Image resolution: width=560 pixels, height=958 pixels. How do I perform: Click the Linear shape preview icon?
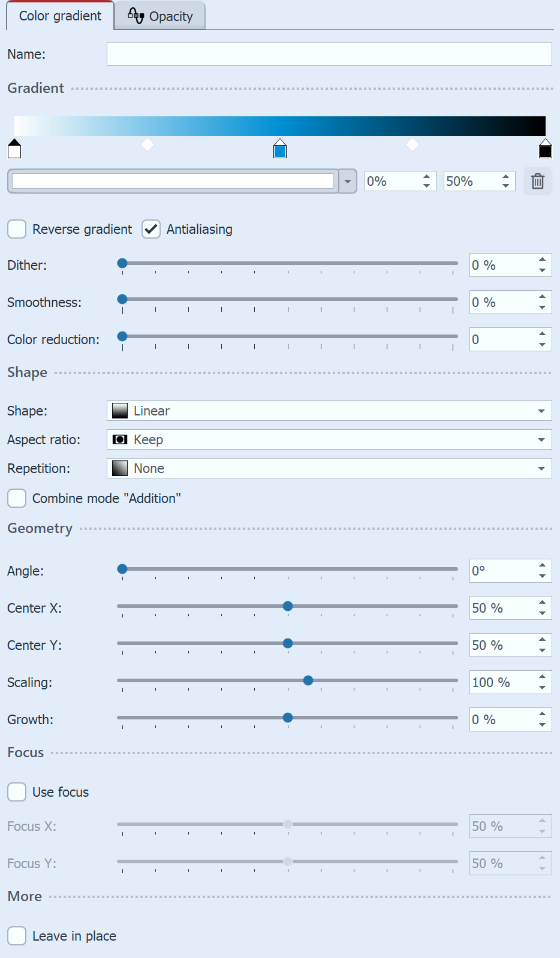(x=120, y=411)
